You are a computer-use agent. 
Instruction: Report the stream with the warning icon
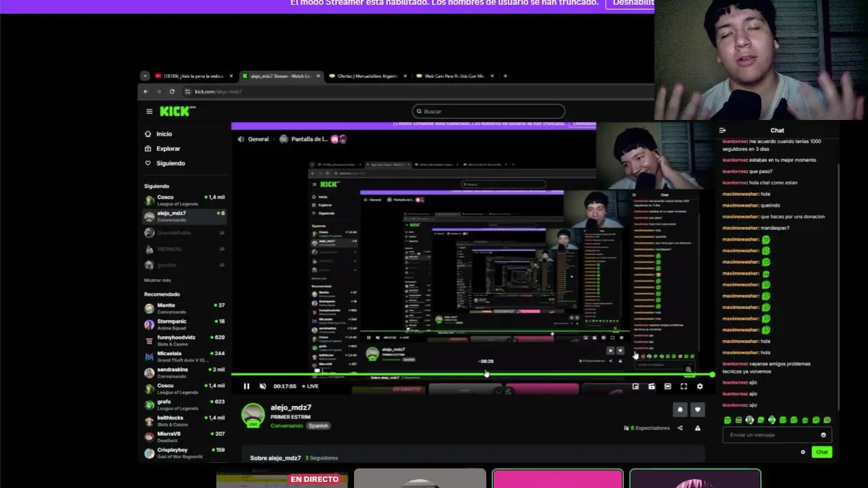(x=697, y=428)
